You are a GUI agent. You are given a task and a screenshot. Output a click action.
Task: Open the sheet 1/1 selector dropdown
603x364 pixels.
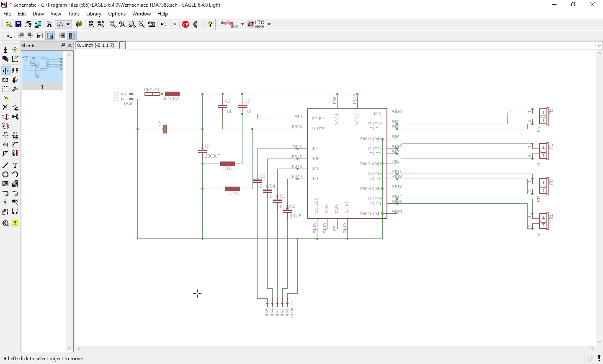tap(63, 24)
